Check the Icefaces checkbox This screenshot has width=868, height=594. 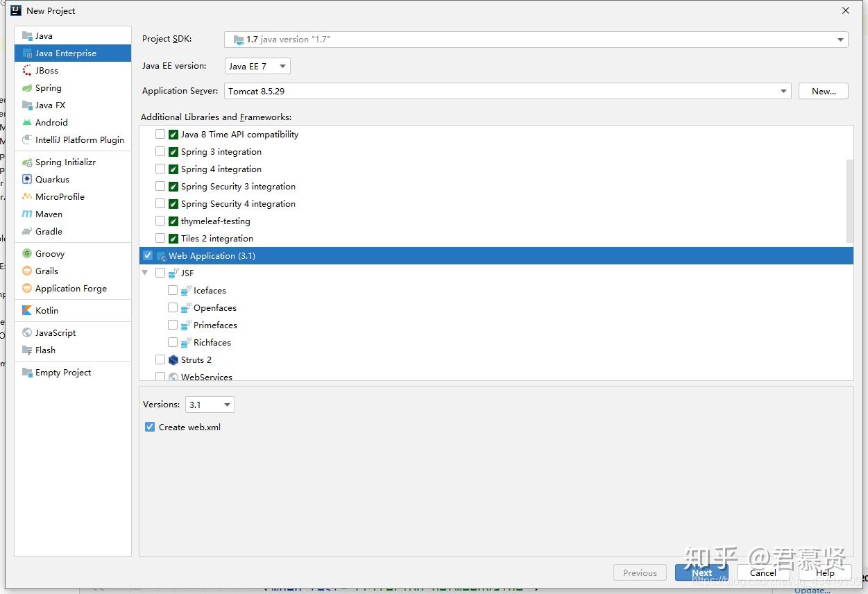point(173,291)
